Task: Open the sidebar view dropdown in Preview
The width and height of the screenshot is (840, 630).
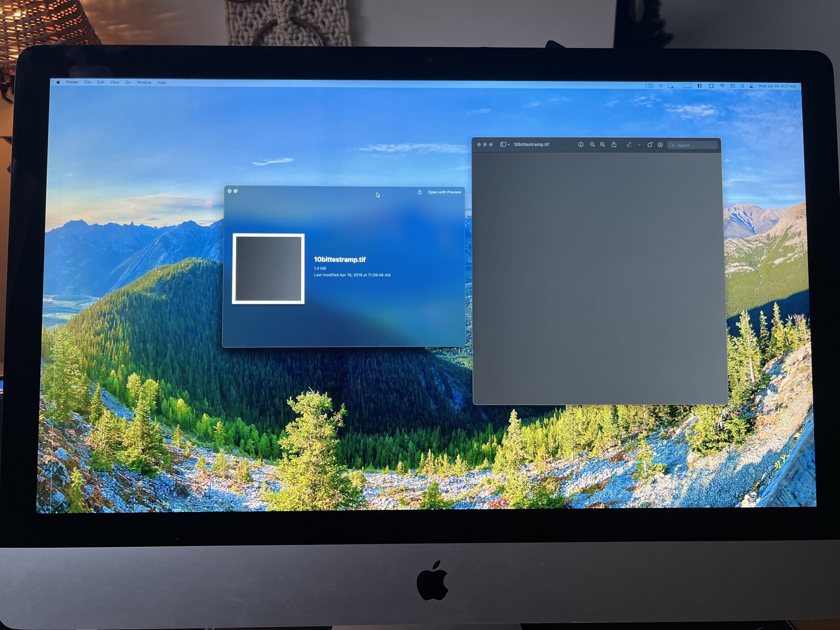Action: tap(505, 144)
